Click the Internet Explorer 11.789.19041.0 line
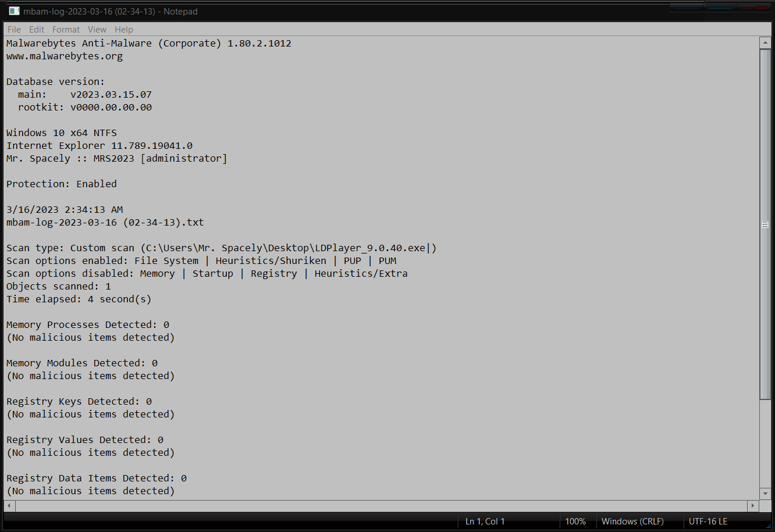775x532 pixels. 99,146
